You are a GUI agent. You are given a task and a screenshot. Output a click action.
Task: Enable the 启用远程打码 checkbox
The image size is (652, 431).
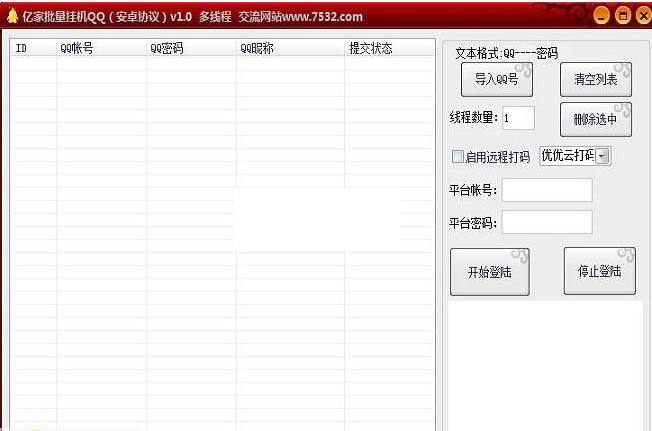[x=458, y=157]
